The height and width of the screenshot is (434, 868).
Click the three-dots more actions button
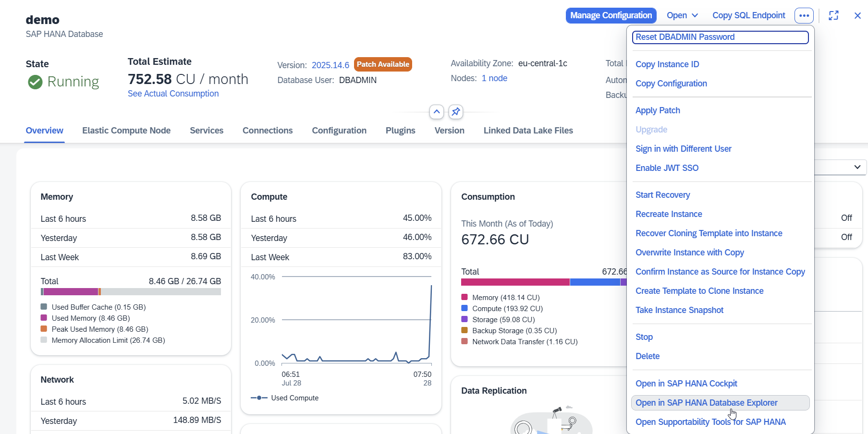[804, 15]
